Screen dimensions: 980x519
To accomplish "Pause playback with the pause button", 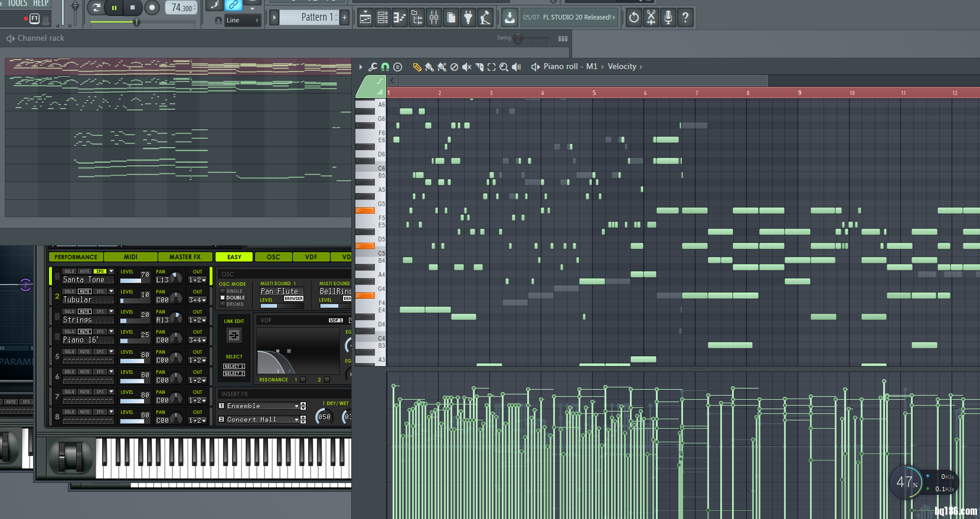I will pyautogui.click(x=114, y=8).
